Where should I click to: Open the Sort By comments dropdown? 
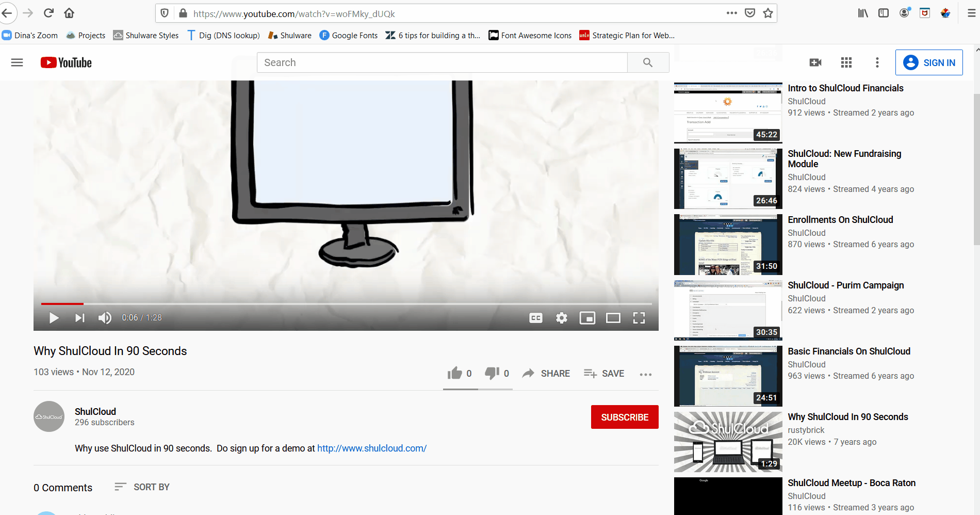pos(142,487)
